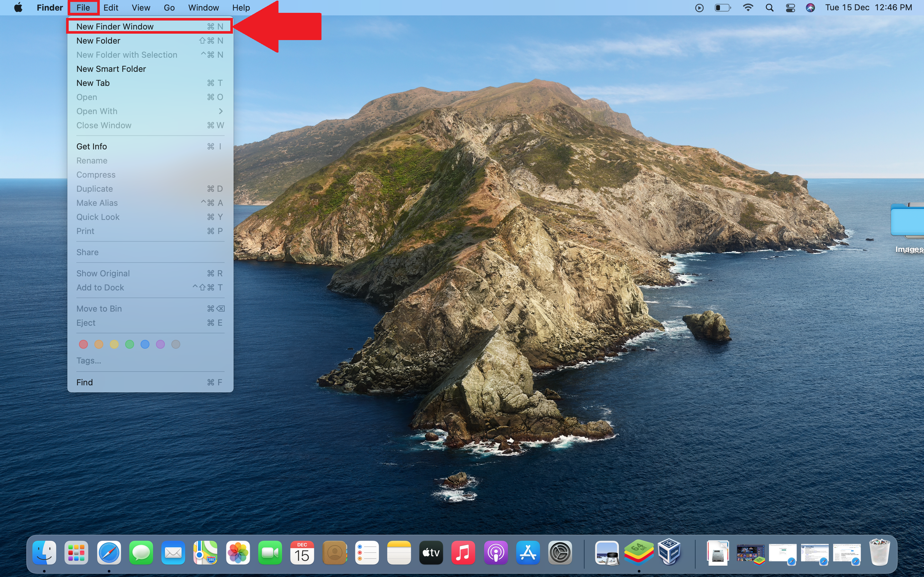This screenshot has height=577, width=924.
Task: Open Calendar app from Dock
Action: (301, 552)
